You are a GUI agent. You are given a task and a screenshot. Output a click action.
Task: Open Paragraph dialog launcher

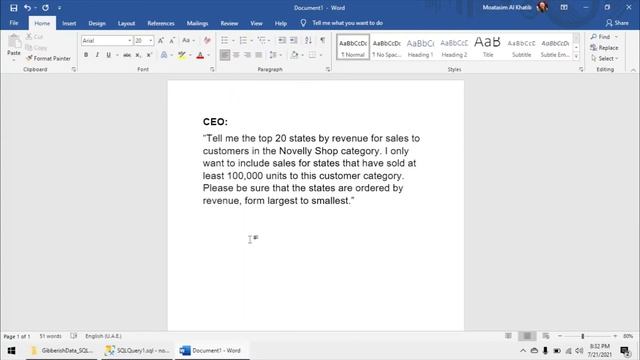click(328, 69)
